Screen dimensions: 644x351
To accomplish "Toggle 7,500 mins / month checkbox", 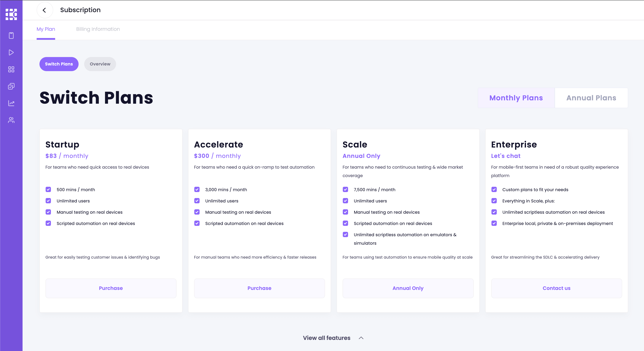I will [x=345, y=190].
